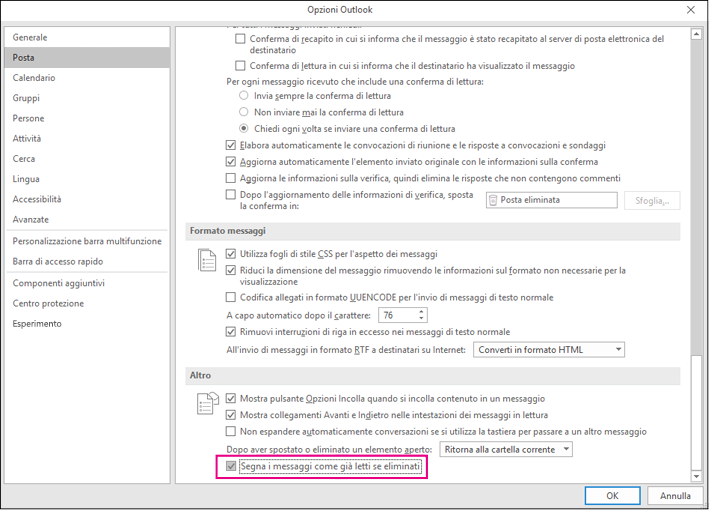Enable Conferma di recapito checkbox
The image size is (709, 510).
coord(240,39)
